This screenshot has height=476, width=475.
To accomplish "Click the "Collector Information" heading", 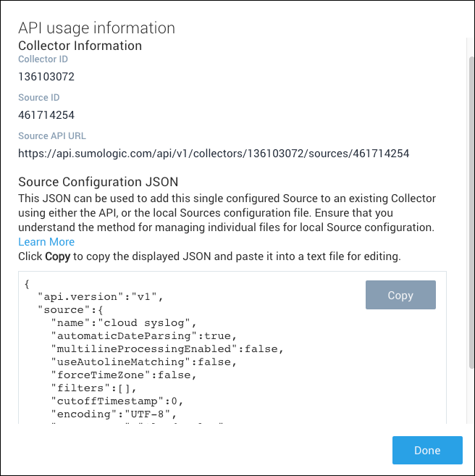I will click(x=80, y=46).
